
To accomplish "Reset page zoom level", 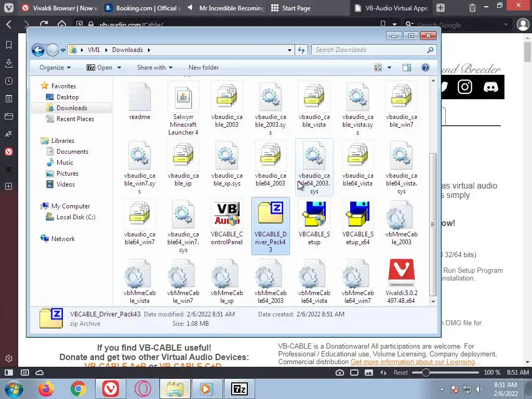I will pos(401,373).
